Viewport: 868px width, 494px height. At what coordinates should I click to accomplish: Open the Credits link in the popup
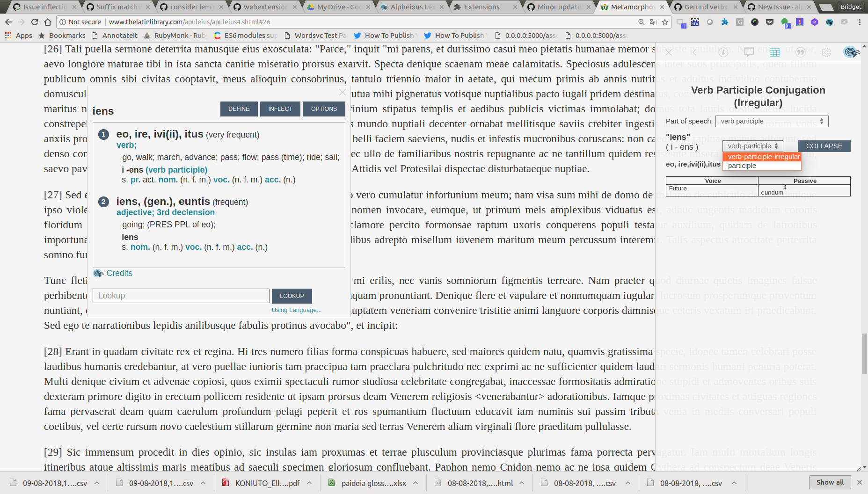[x=119, y=273]
